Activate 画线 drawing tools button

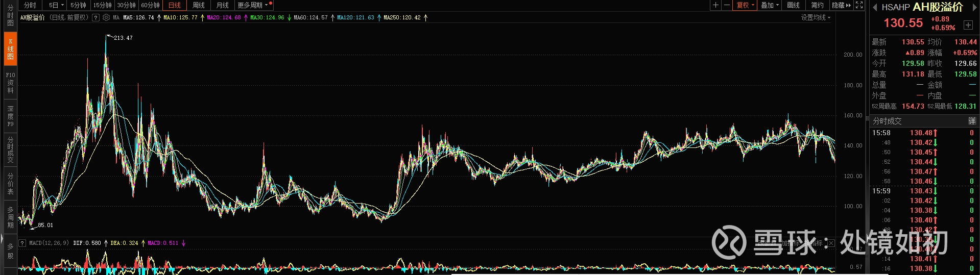[793, 5]
